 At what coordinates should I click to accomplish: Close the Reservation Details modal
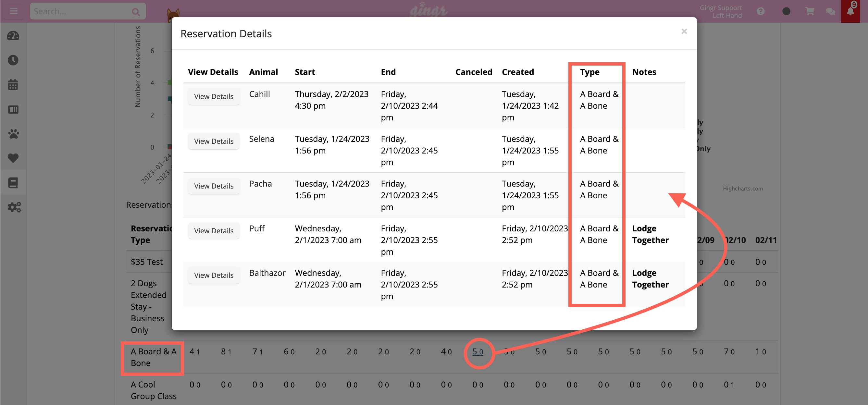click(684, 31)
